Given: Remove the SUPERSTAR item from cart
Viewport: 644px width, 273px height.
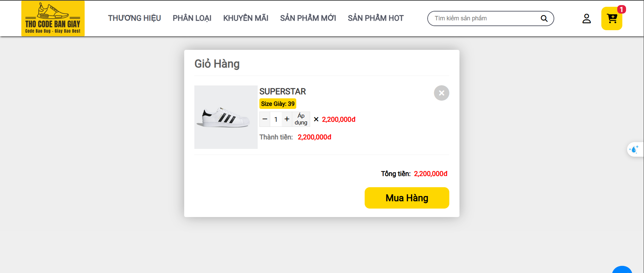Looking at the screenshot, I should [442, 93].
